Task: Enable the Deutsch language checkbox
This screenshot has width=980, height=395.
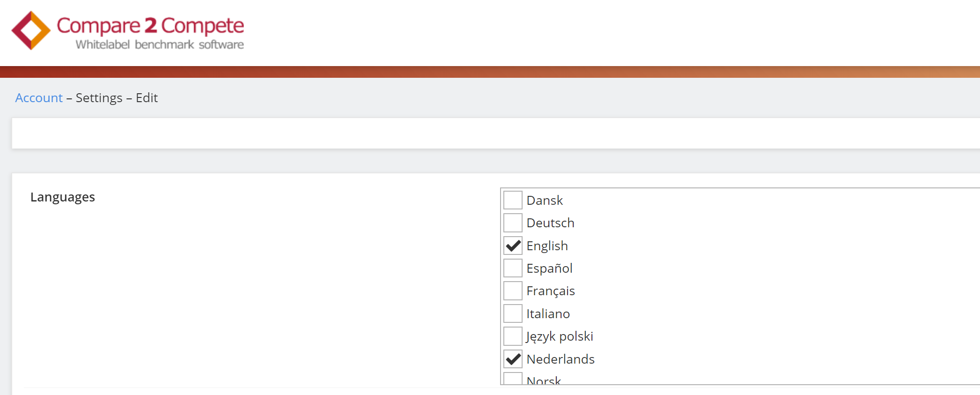Action: tap(513, 223)
